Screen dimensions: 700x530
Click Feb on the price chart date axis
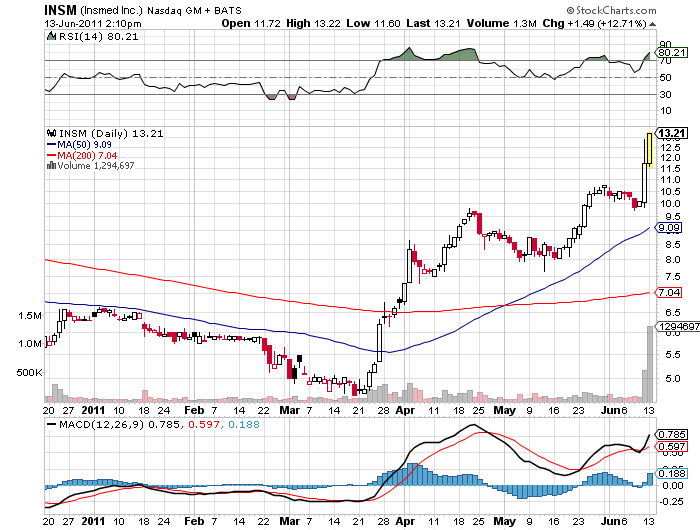click(194, 410)
